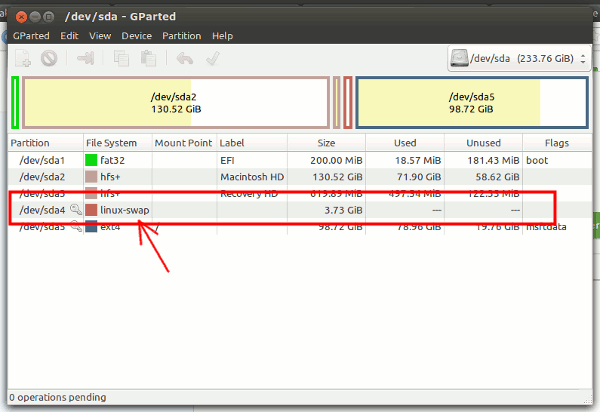Click the undo last operation icon
600x412 pixels.
184,59
